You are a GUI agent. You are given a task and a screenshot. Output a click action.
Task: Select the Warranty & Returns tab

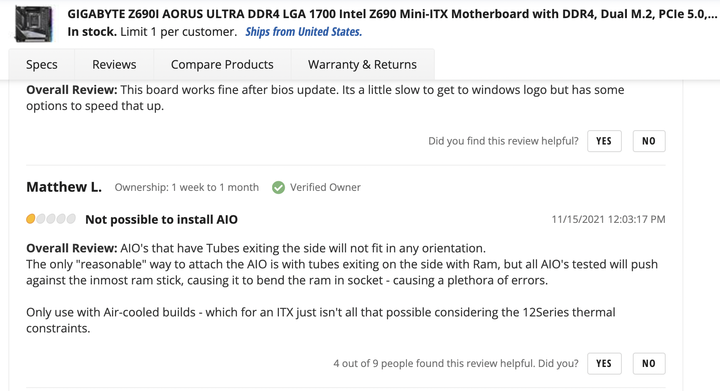point(362,64)
